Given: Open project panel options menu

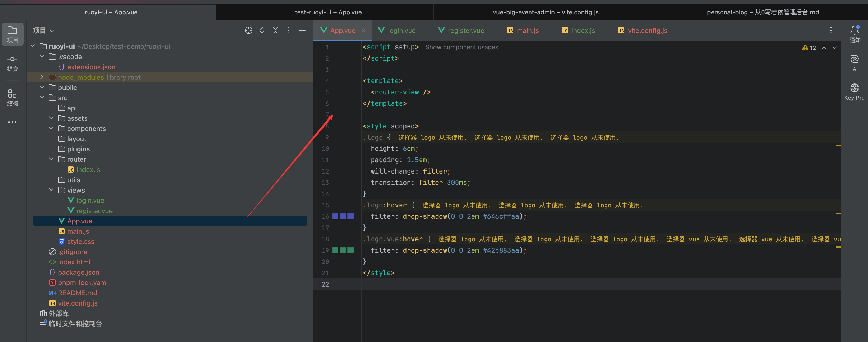Looking at the screenshot, I should [x=289, y=30].
